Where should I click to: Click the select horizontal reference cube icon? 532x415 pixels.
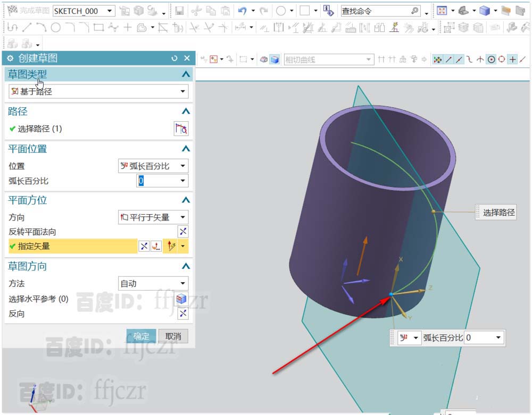[181, 299]
